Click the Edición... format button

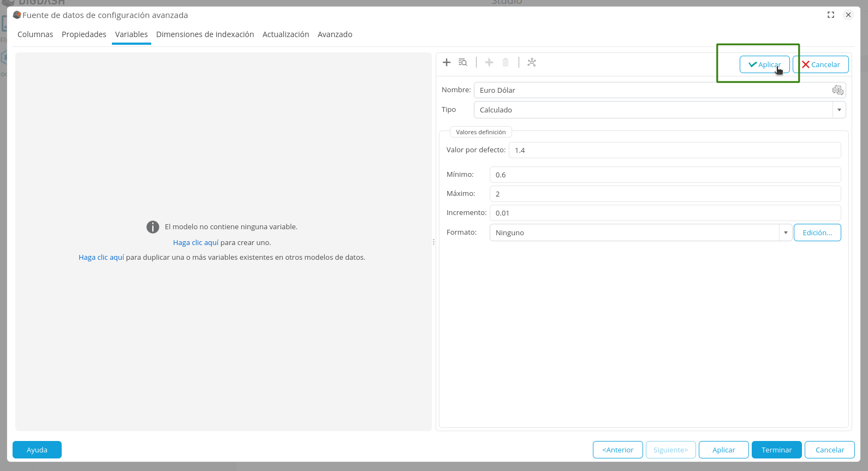coord(817,232)
